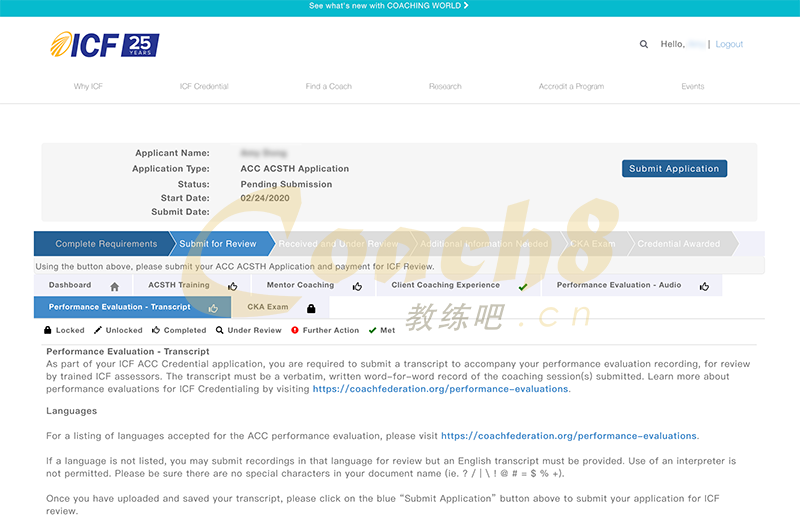Select the Complete Requirements step
The height and width of the screenshot is (516, 800).
pyautogui.click(x=105, y=244)
